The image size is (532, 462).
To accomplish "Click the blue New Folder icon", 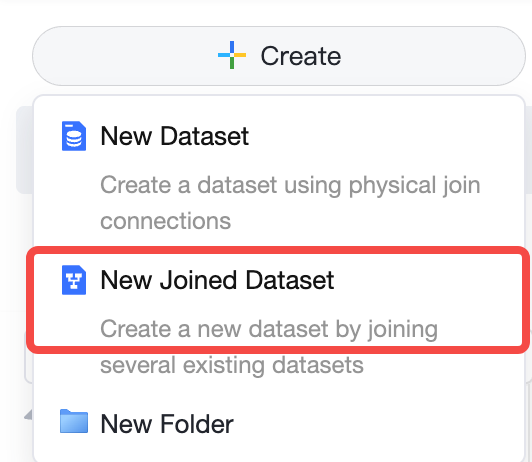I will tap(74, 421).
